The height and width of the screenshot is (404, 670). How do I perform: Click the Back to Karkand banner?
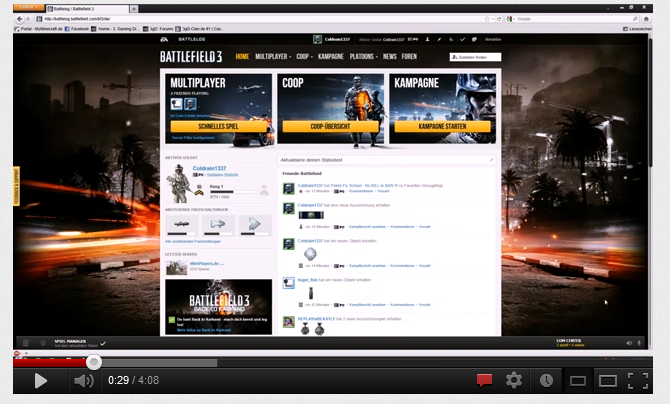point(218,307)
